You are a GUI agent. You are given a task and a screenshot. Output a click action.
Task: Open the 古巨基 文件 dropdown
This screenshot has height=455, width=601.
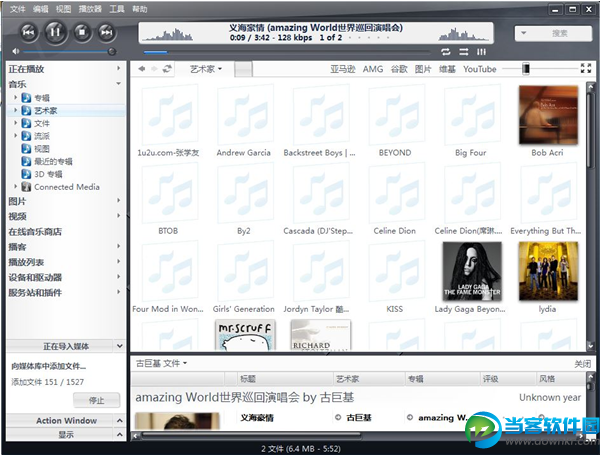click(161, 363)
